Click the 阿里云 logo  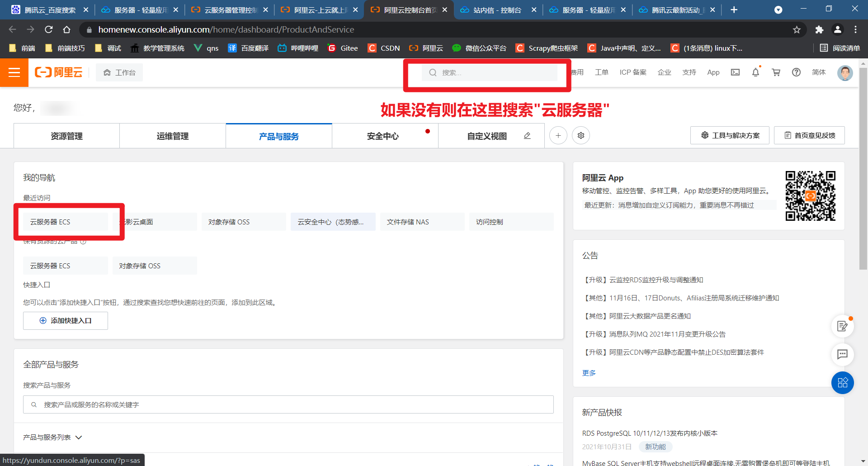click(59, 72)
